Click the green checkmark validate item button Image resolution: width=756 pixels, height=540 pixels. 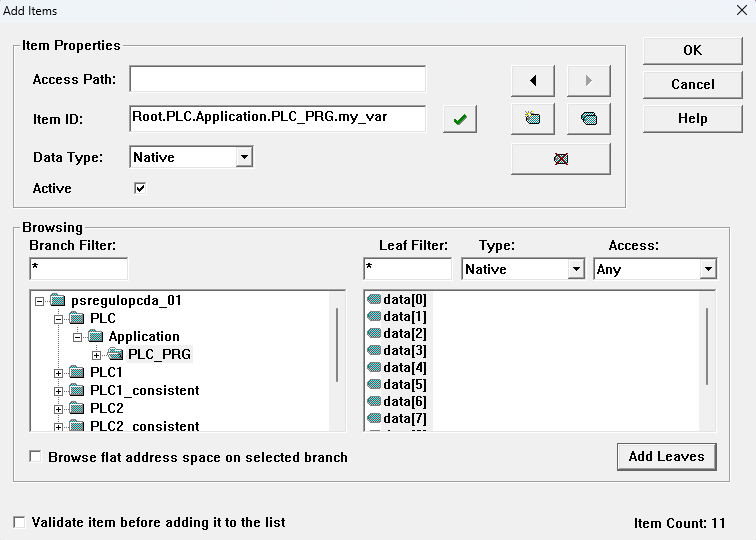(x=459, y=119)
